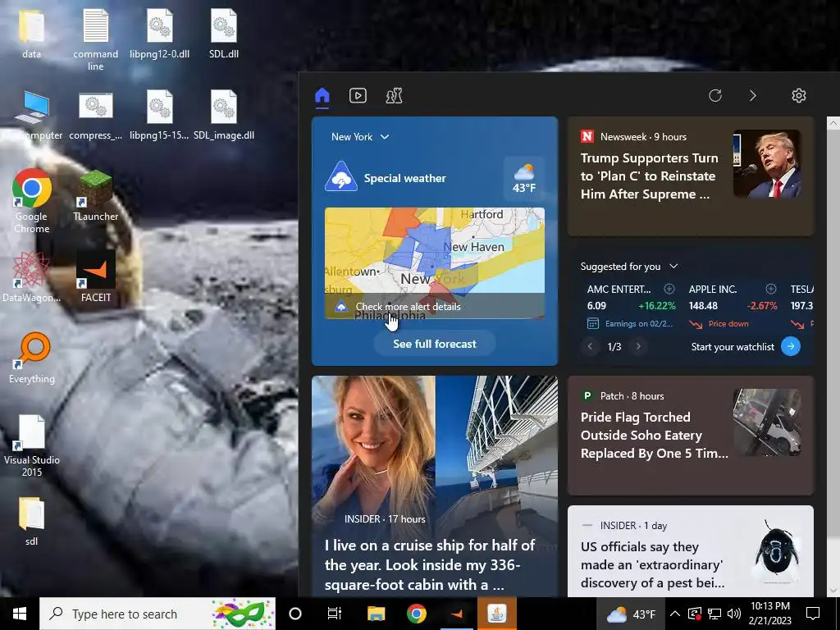Select the sdl folder on desktop

[x=31, y=521]
